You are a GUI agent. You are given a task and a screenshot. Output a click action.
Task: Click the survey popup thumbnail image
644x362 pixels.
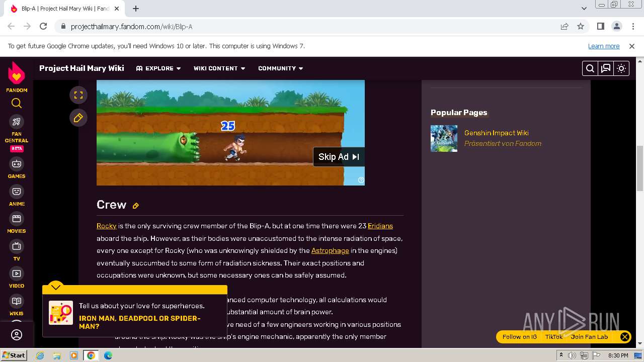pos(61,313)
